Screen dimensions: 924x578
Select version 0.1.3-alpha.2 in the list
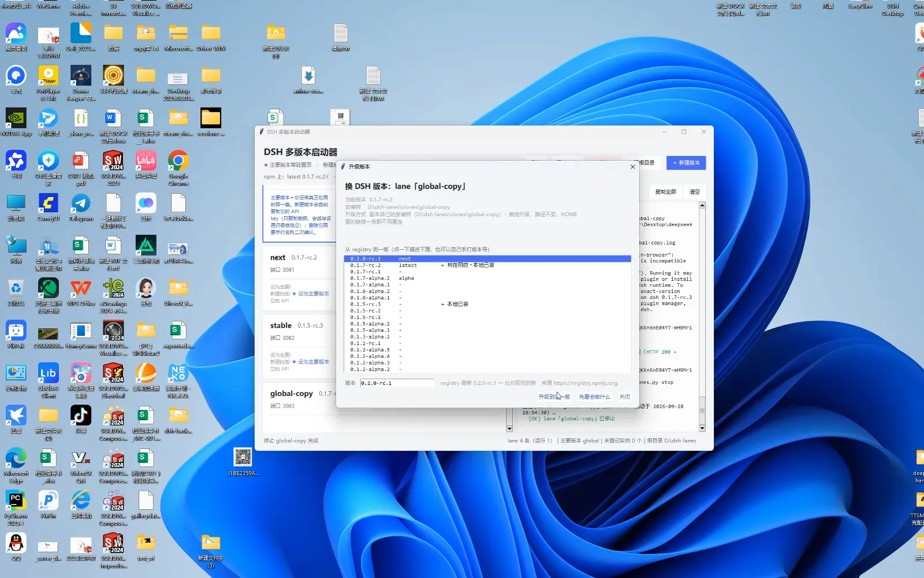tap(487, 337)
